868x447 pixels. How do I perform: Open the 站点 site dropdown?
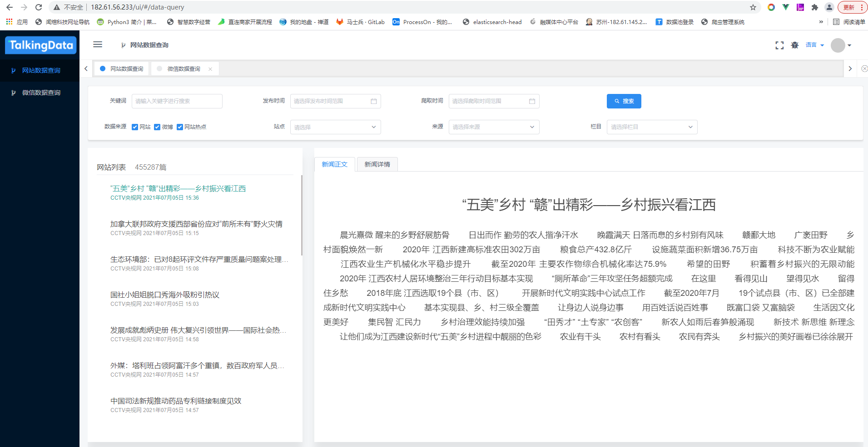pyautogui.click(x=335, y=127)
